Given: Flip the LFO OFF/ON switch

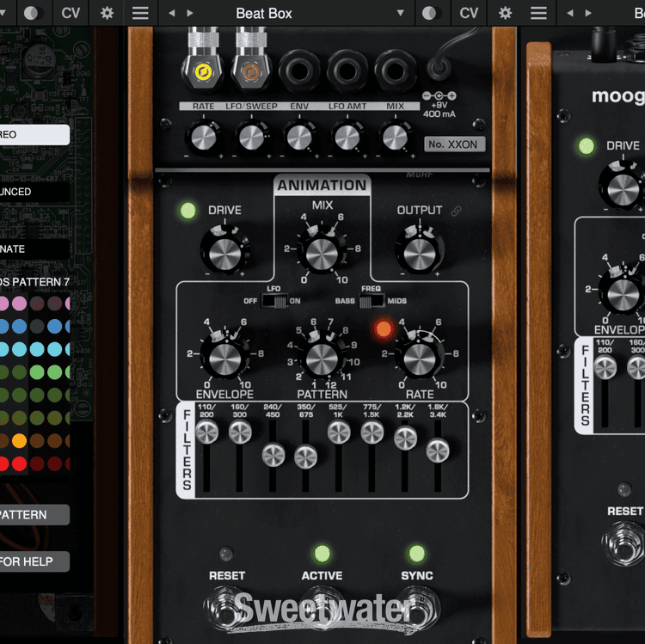Looking at the screenshot, I should 275,301.
